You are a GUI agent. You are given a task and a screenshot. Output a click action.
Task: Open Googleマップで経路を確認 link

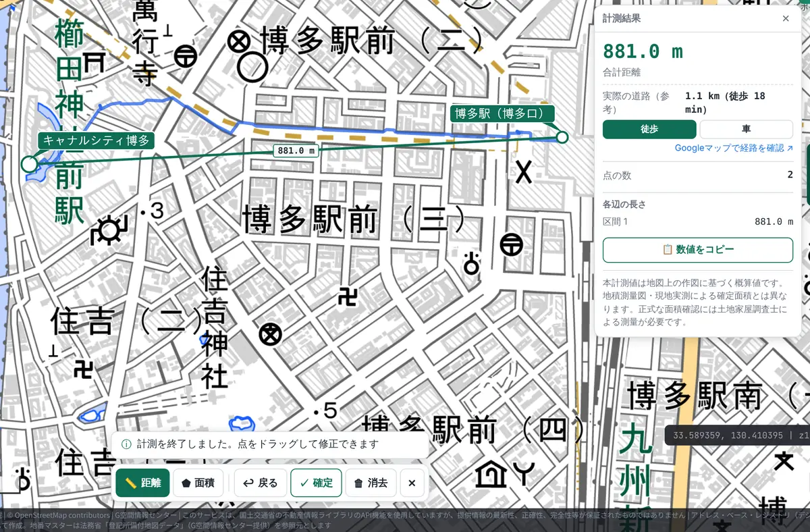click(x=734, y=148)
